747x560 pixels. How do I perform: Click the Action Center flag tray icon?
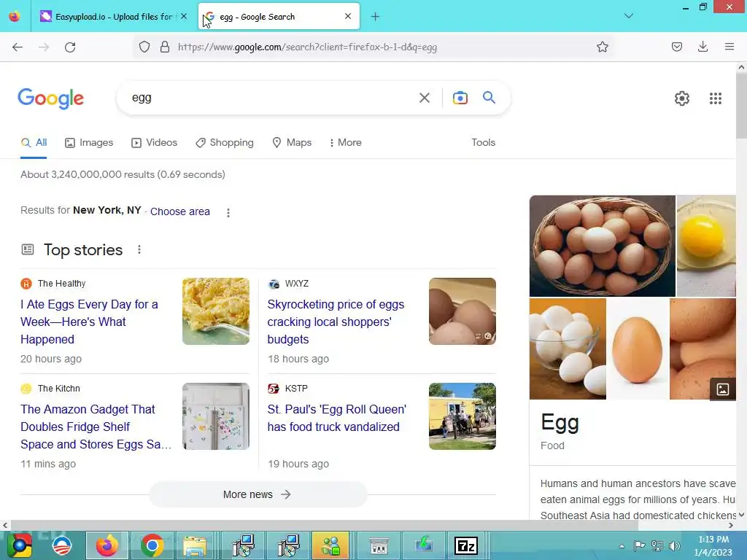pos(639,545)
